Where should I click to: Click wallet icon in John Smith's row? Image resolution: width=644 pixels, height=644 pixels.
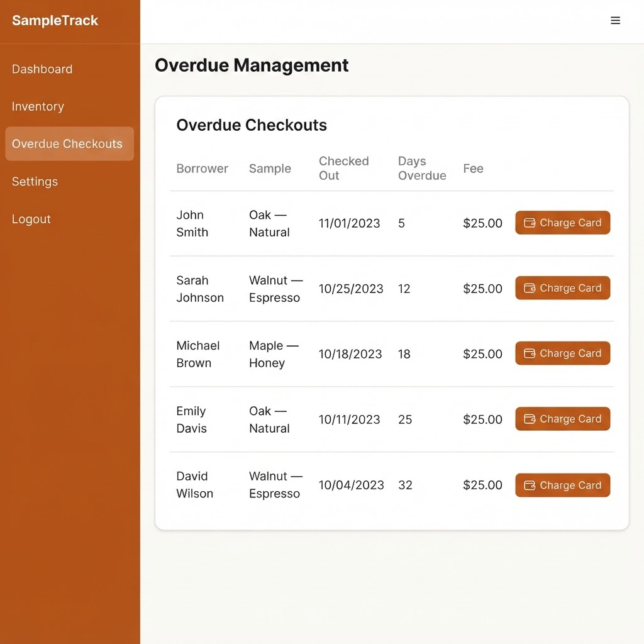530,223
